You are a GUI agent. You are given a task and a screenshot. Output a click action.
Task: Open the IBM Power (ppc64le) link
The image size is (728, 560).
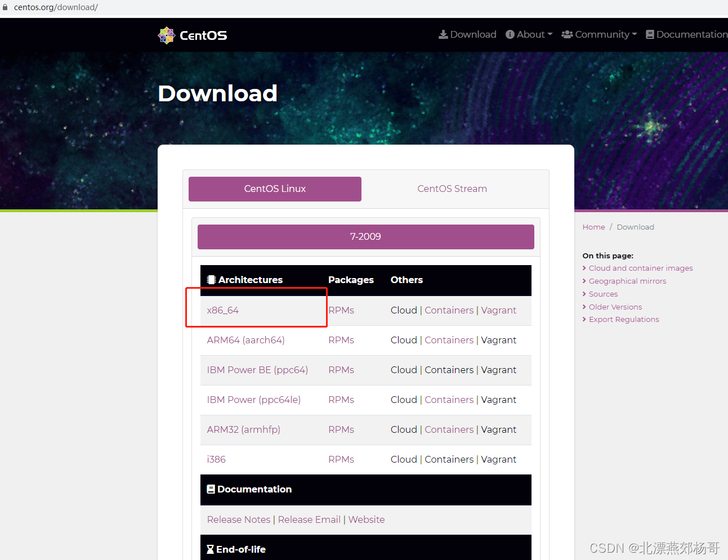(x=254, y=400)
